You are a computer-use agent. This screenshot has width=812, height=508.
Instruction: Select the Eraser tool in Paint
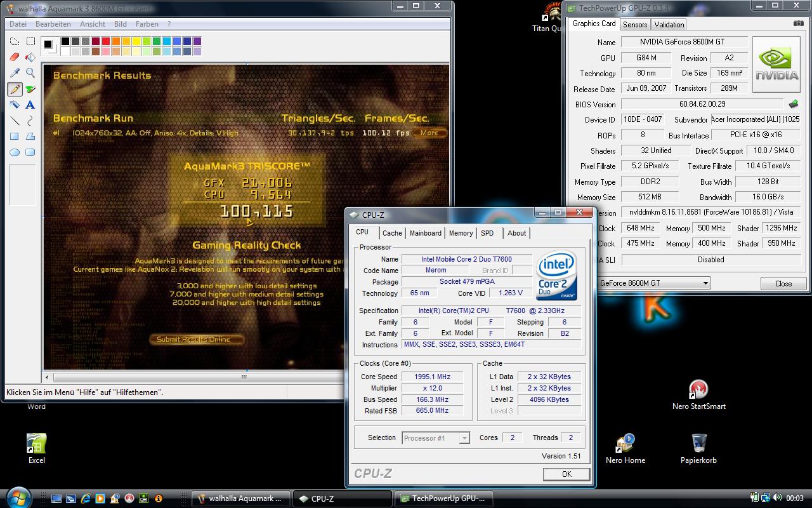click(x=15, y=57)
